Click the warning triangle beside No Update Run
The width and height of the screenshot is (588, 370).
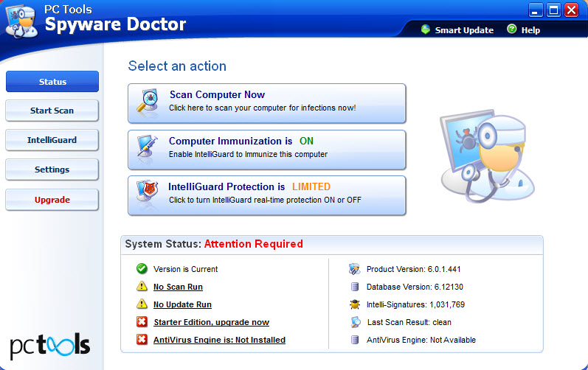coord(142,304)
